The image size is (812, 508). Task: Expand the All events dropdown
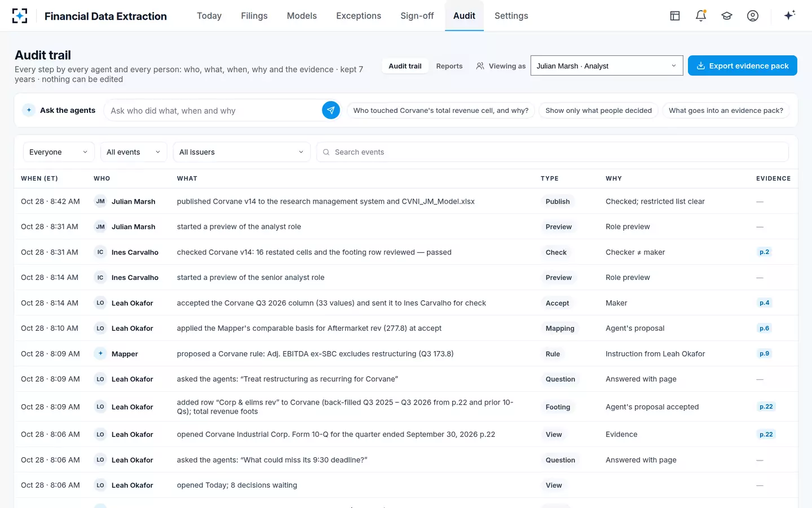(x=134, y=152)
